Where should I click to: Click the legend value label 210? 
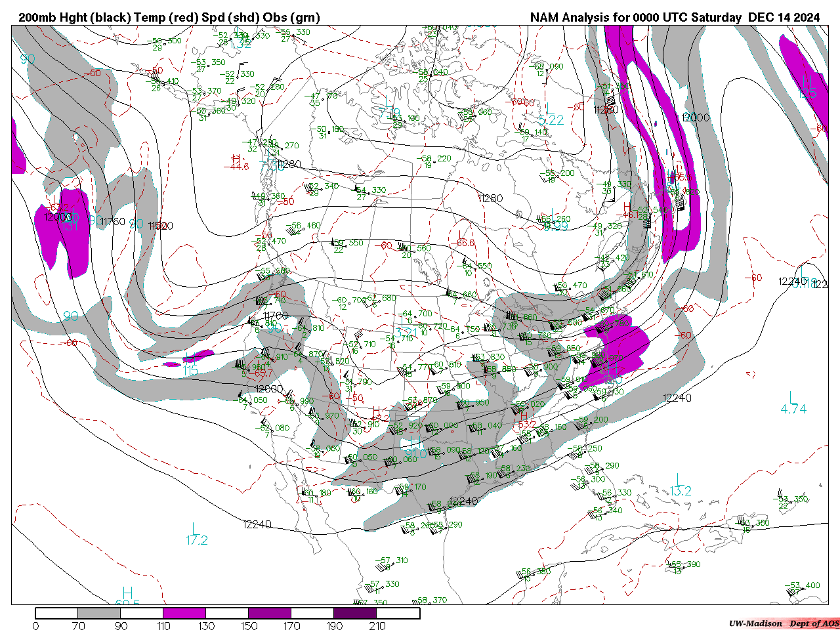click(377, 625)
